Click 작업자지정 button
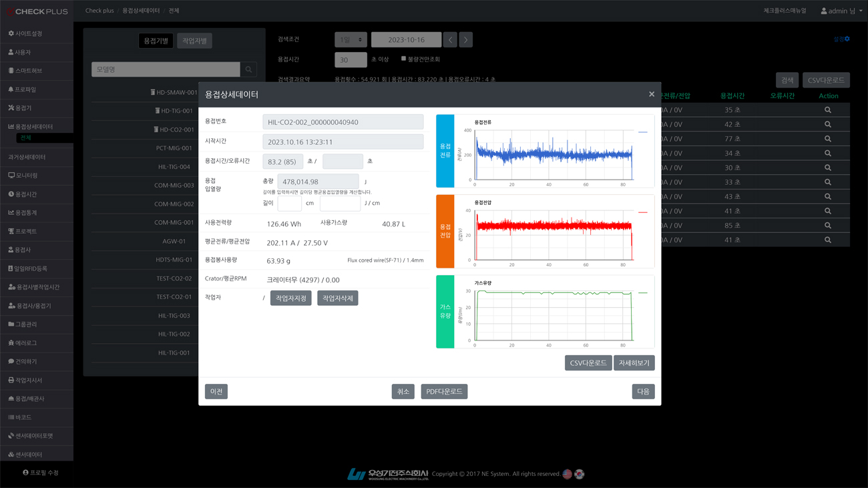Viewport: 868px width, 488px height. [x=290, y=298]
